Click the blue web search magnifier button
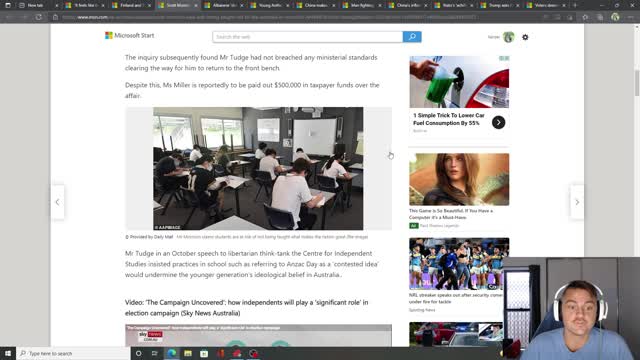640x360 pixels. pyautogui.click(x=412, y=37)
